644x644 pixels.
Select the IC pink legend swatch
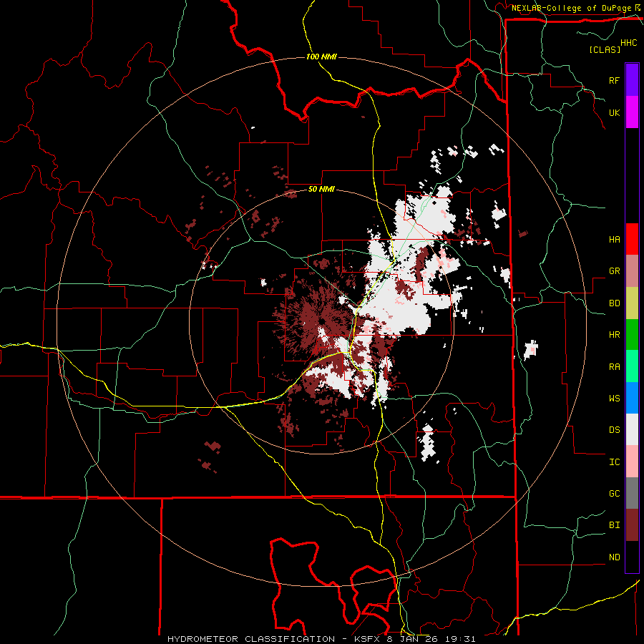click(x=632, y=462)
